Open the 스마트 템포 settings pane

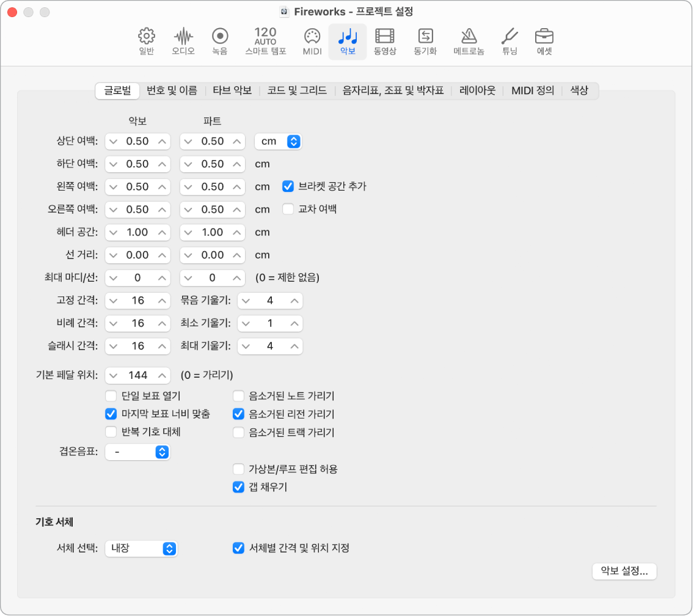tap(266, 42)
